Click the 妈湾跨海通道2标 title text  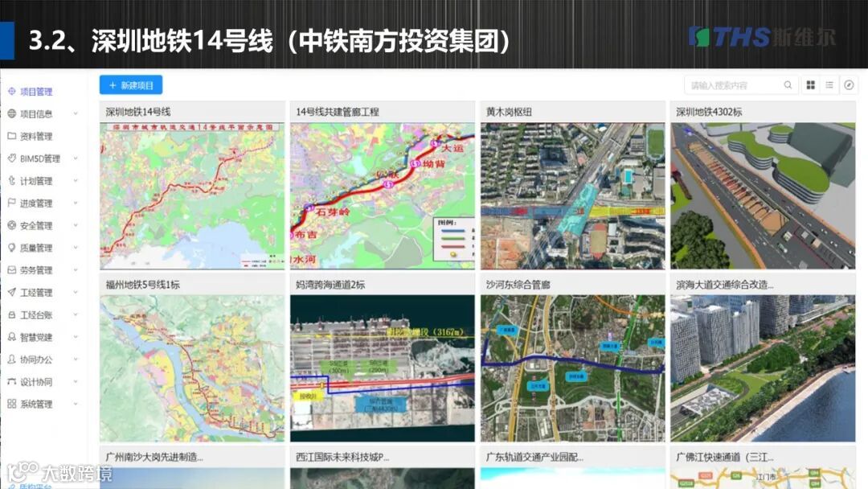[x=330, y=284]
